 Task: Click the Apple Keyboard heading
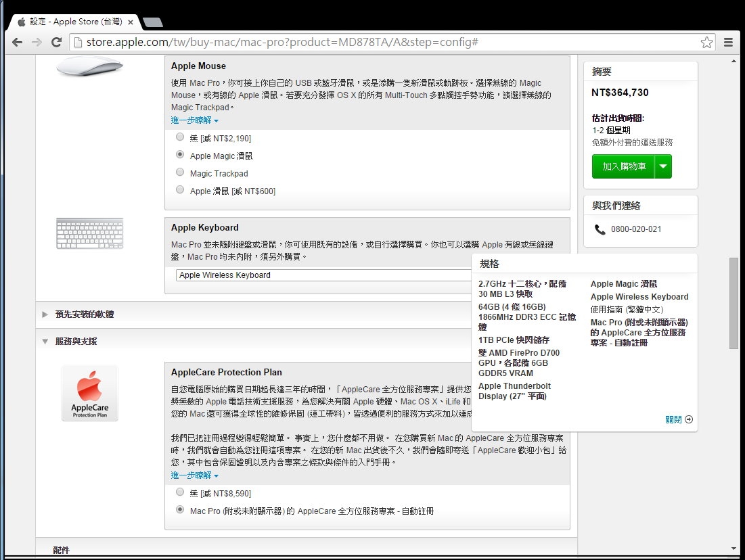point(205,227)
